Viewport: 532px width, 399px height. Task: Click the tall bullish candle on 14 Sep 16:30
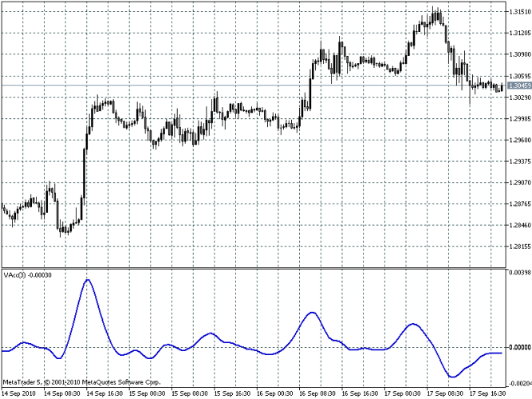[x=85, y=173]
